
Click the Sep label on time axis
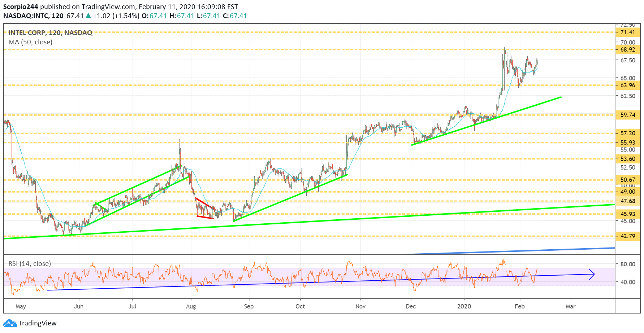coord(249,306)
